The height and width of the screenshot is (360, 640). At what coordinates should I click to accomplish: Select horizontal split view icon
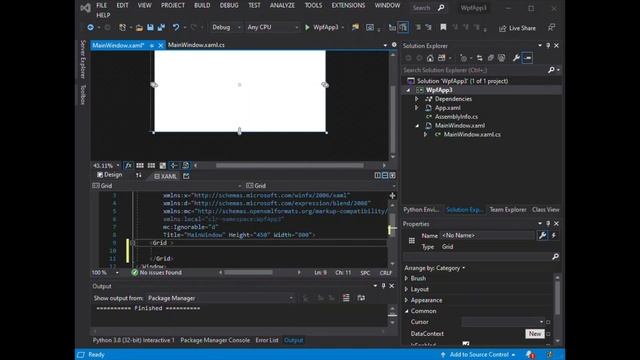(x=385, y=176)
